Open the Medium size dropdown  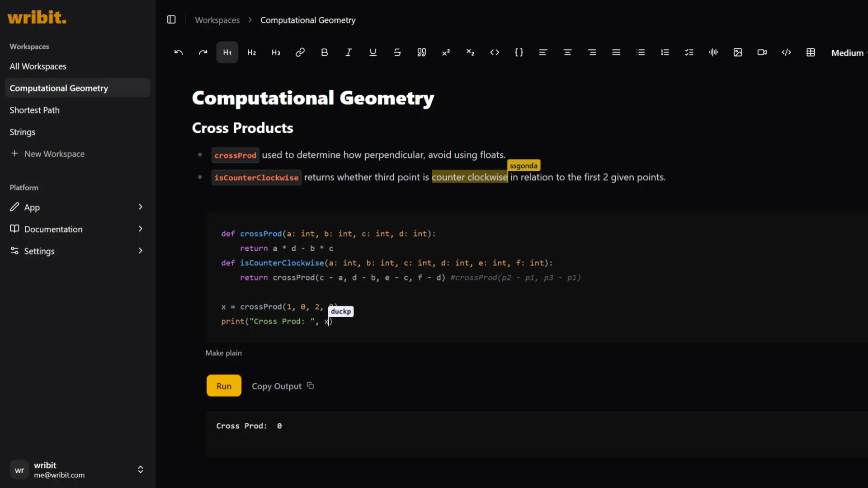(848, 53)
